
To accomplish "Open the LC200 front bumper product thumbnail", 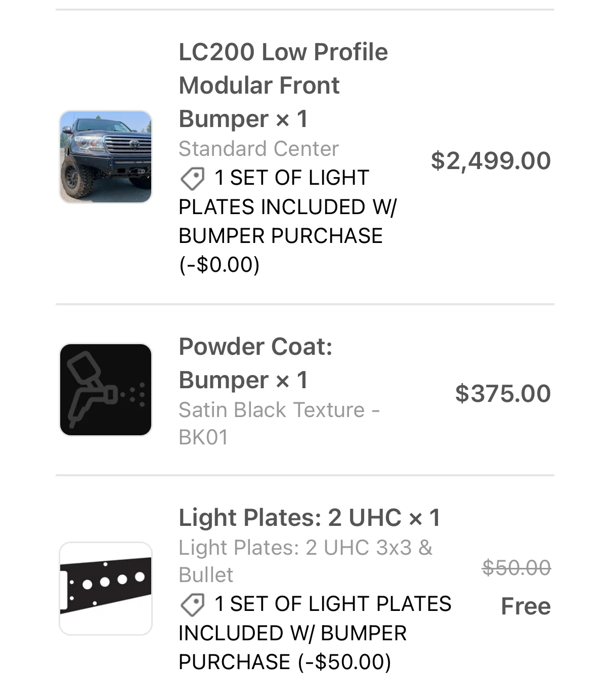I will 106,157.
